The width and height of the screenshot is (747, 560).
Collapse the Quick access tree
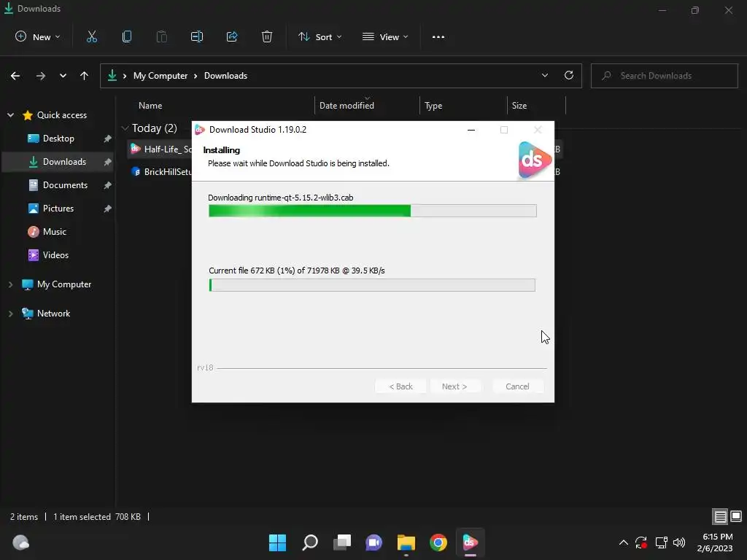[10, 114]
